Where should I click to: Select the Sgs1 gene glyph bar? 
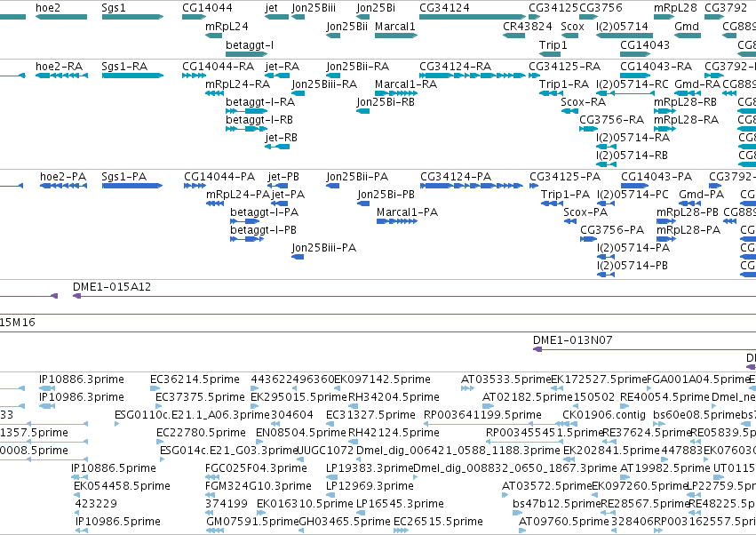pos(132,17)
